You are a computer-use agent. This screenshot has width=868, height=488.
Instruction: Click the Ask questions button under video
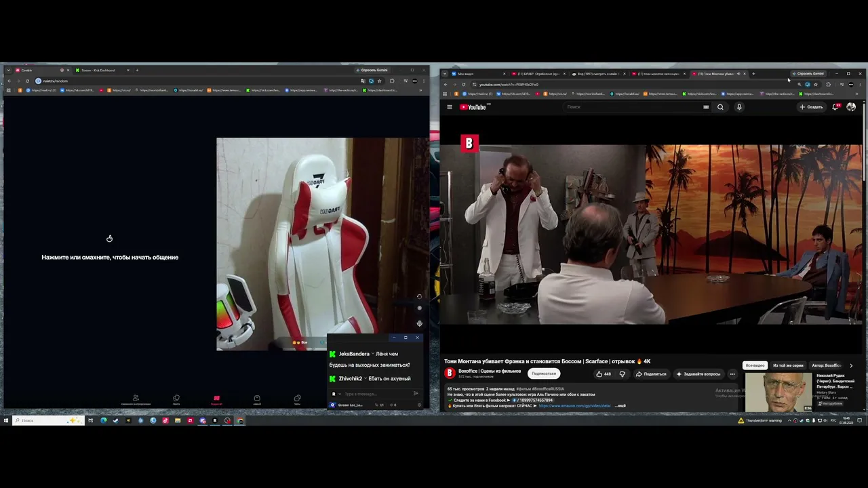tap(698, 374)
